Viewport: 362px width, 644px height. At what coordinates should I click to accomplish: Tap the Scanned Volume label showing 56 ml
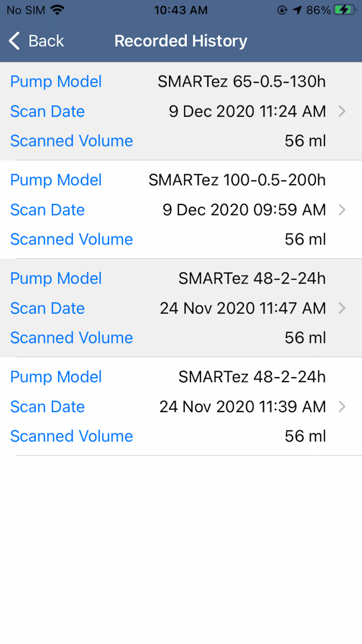click(x=71, y=140)
